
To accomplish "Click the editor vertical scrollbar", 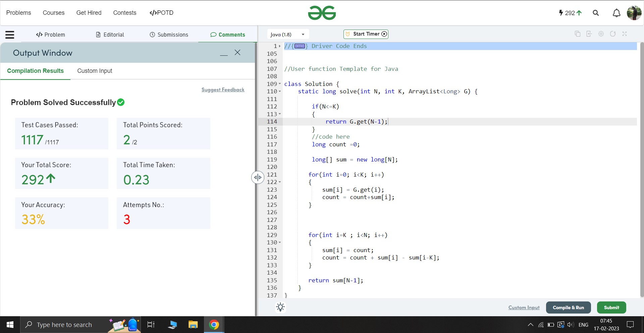I will point(642,170).
